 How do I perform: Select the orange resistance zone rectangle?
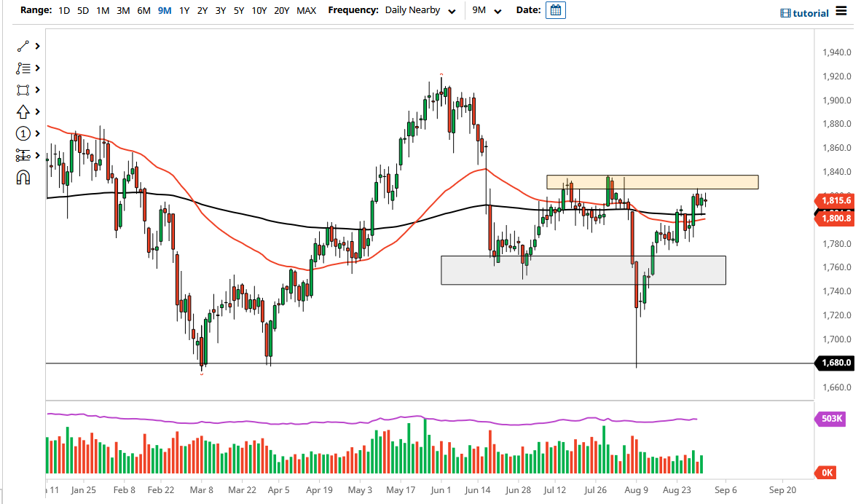tap(653, 182)
